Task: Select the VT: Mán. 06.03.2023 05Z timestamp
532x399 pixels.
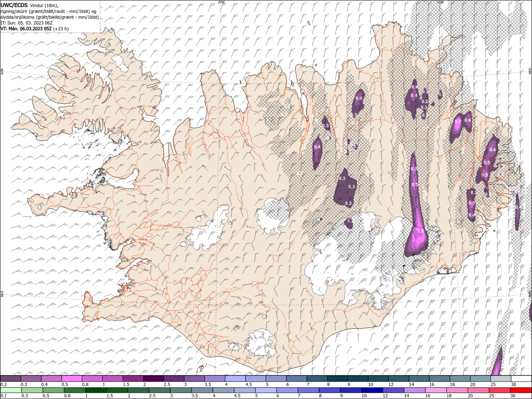Action: (26, 29)
